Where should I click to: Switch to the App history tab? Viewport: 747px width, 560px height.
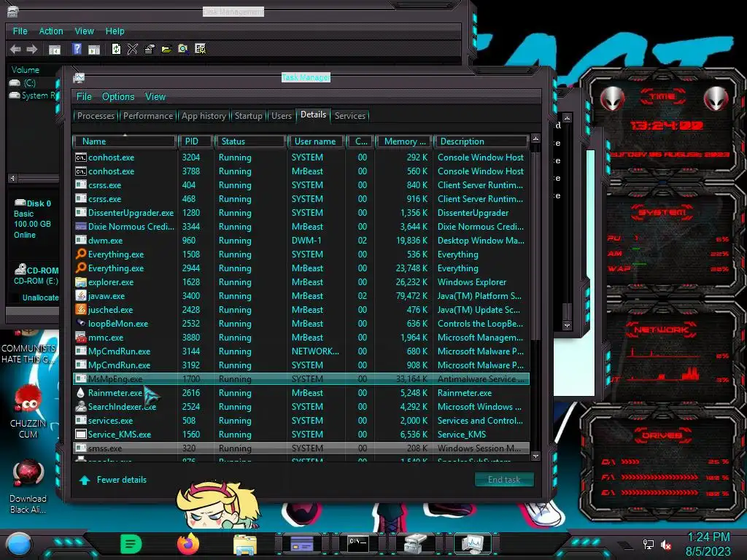(204, 116)
